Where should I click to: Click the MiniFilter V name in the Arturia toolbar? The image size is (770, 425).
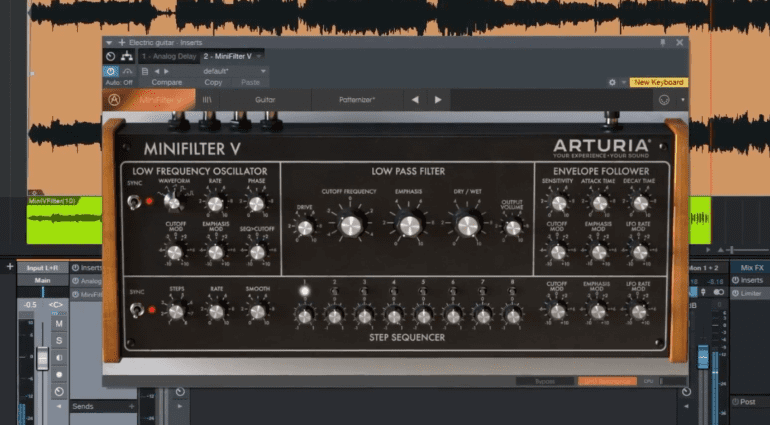161,100
